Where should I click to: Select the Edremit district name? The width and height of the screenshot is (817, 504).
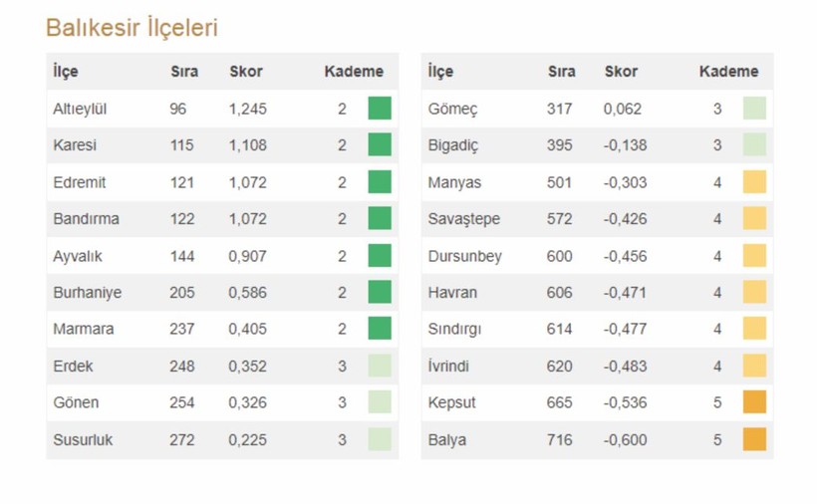(79, 182)
